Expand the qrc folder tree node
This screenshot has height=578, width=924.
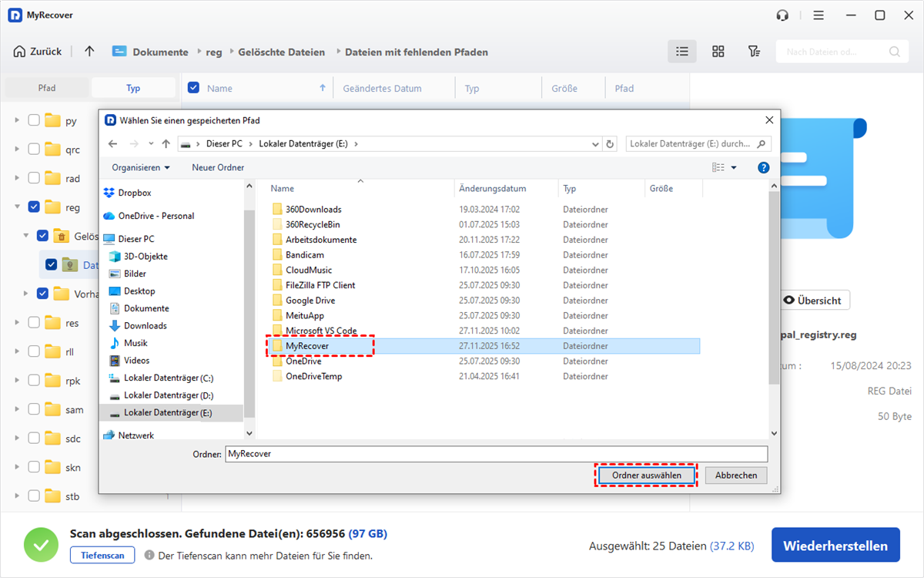pyautogui.click(x=17, y=150)
